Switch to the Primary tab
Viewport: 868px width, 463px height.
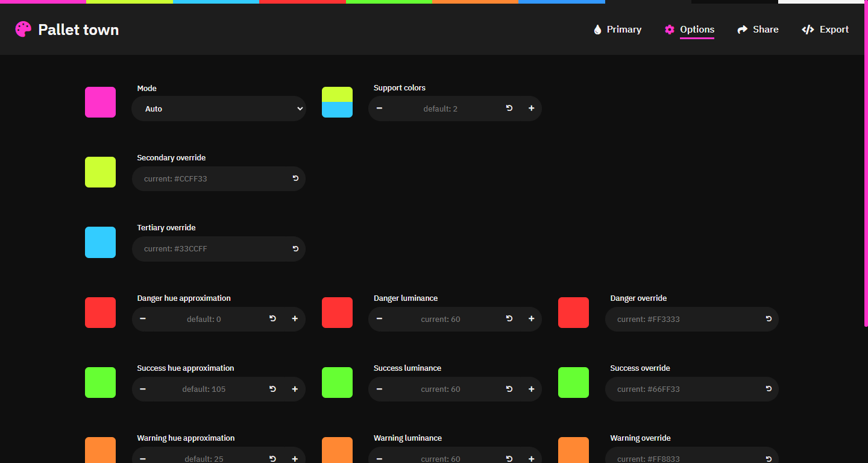(624, 29)
